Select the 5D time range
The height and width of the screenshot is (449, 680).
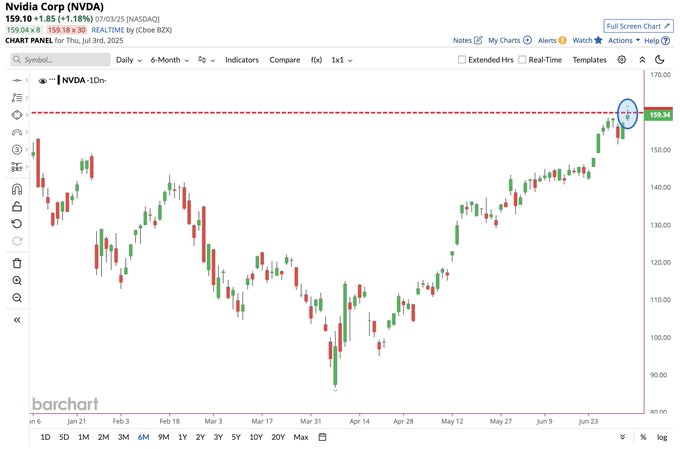pyautogui.click(x=64, y=437)
